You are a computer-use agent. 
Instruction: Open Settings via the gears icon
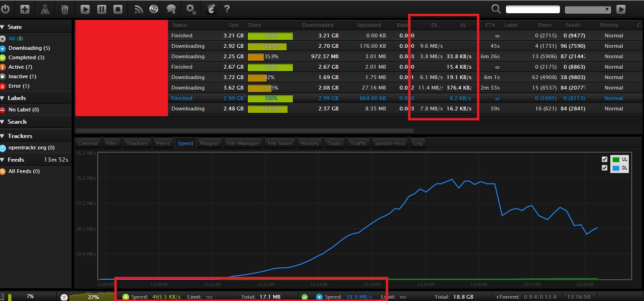point(191,9)
